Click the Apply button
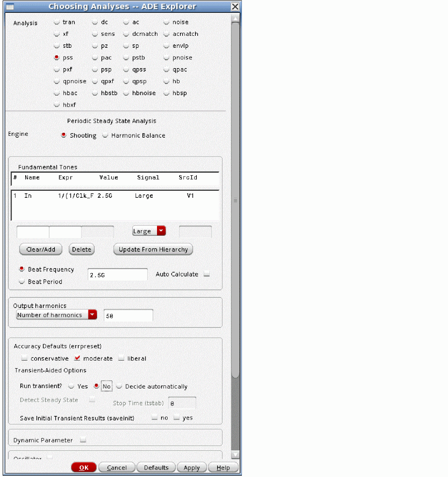This screenshot has width=448, height=477. click(x=191, y=468)
